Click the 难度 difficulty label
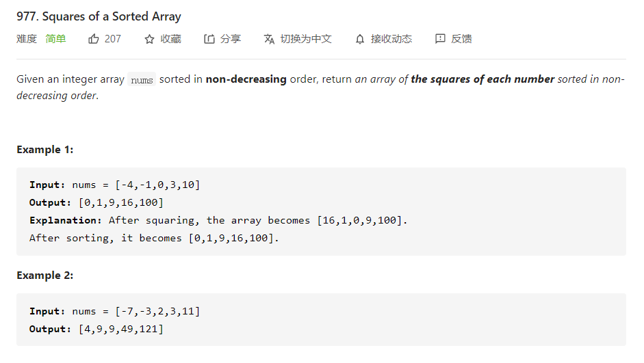Screen dimensions: 644x363 [27, 39]
